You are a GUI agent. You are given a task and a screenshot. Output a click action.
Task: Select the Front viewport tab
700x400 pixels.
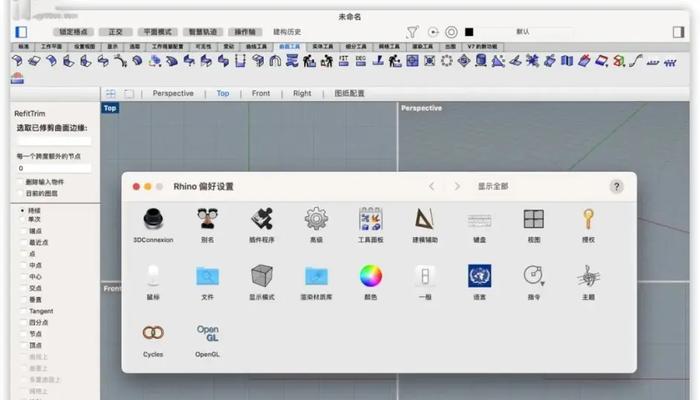click(261, 93)
